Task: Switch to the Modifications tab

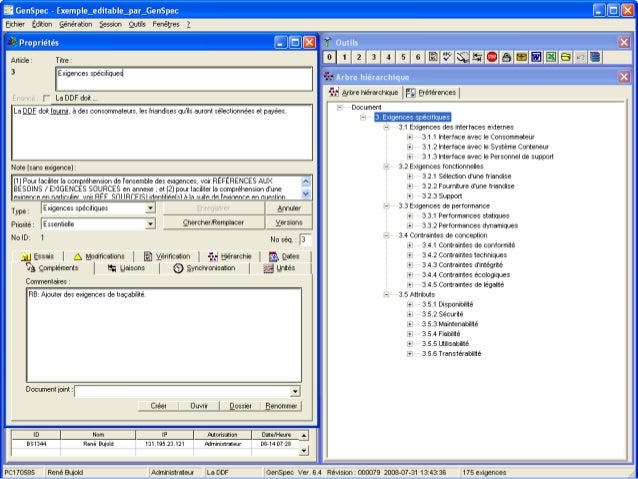Action: tap(99, 256)
